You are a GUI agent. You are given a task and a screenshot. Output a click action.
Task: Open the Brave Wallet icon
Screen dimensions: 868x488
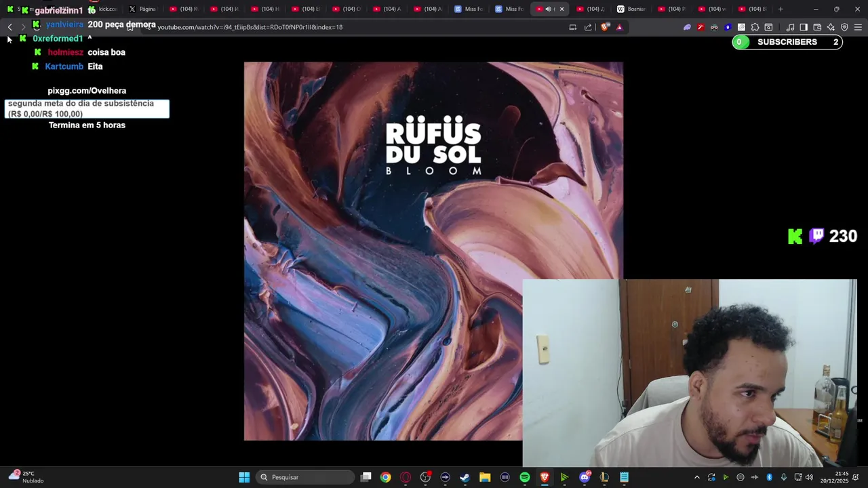817,27
